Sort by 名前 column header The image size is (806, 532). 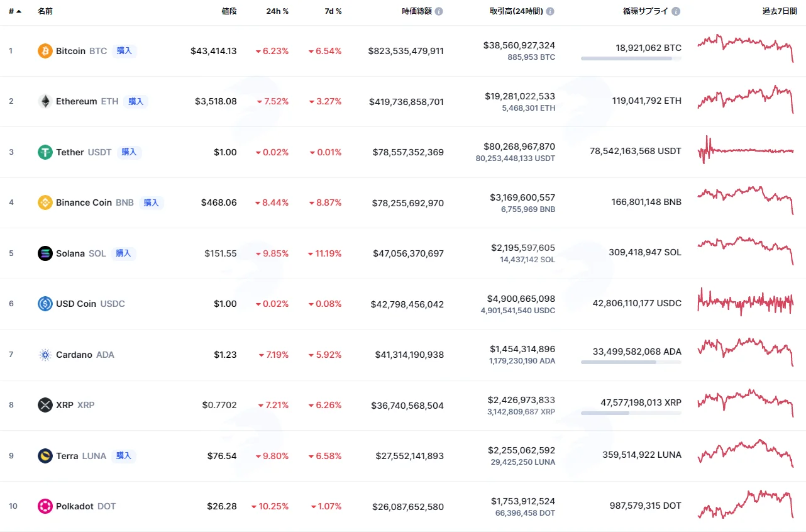(x=45, y=11)
